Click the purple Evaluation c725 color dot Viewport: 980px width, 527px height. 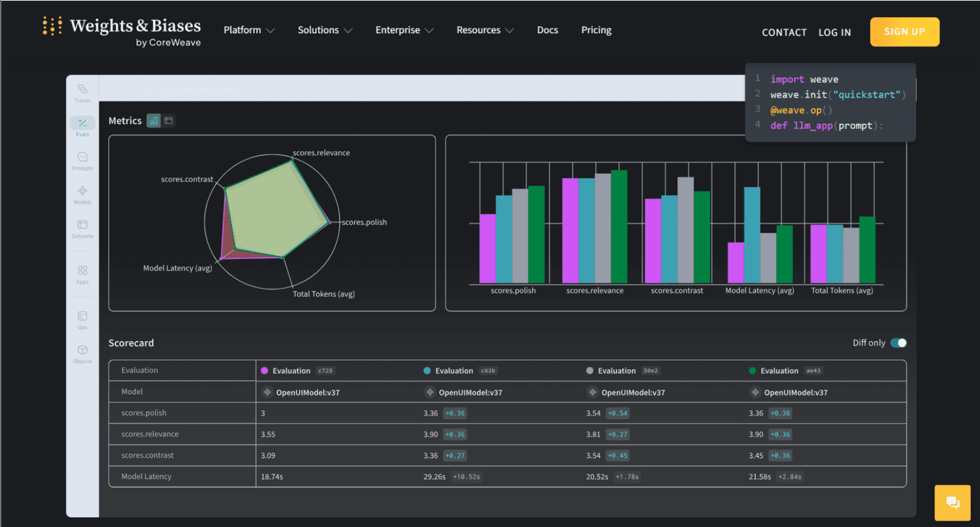265,371
